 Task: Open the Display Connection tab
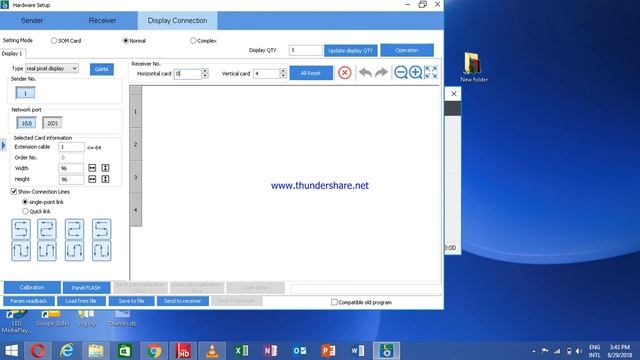click(177, 20)
